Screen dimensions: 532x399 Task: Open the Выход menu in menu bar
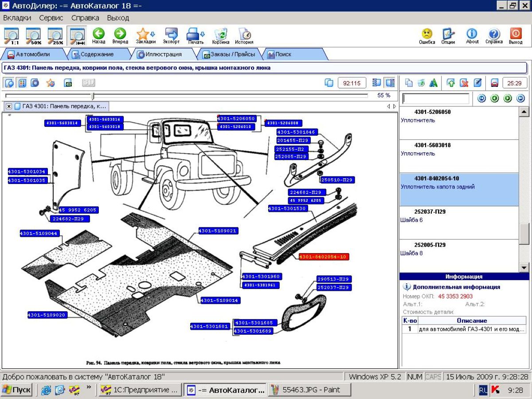coord(118,18)
